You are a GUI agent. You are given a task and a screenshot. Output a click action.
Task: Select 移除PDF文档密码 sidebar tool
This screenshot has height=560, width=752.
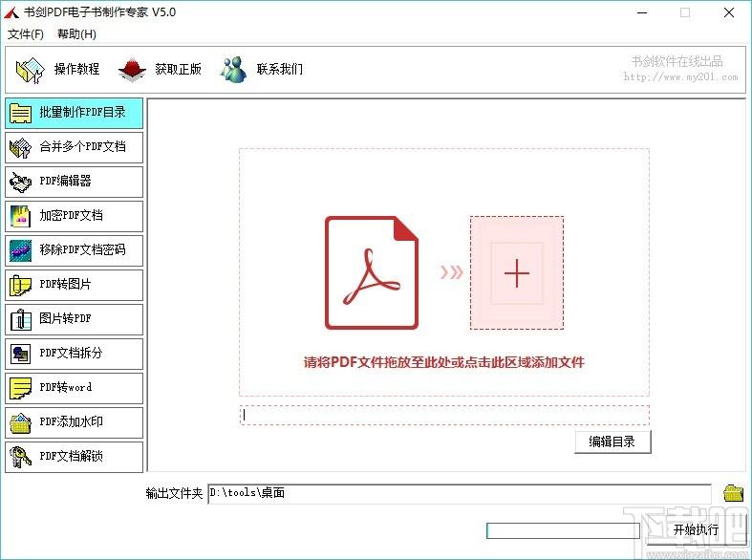[74, 250]
